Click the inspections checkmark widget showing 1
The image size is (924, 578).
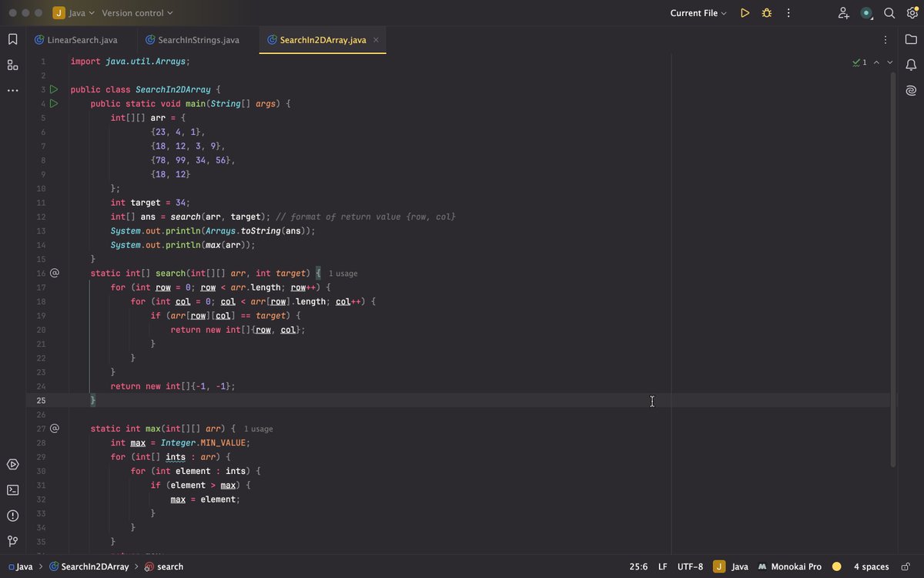tap(859, 62)
